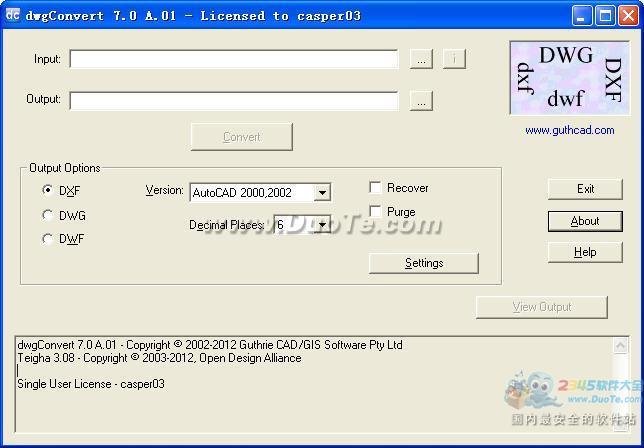Minimize the dwgConvert window
Screen dimensions: 644x448
pyautogui.click(x=582, y=16)
